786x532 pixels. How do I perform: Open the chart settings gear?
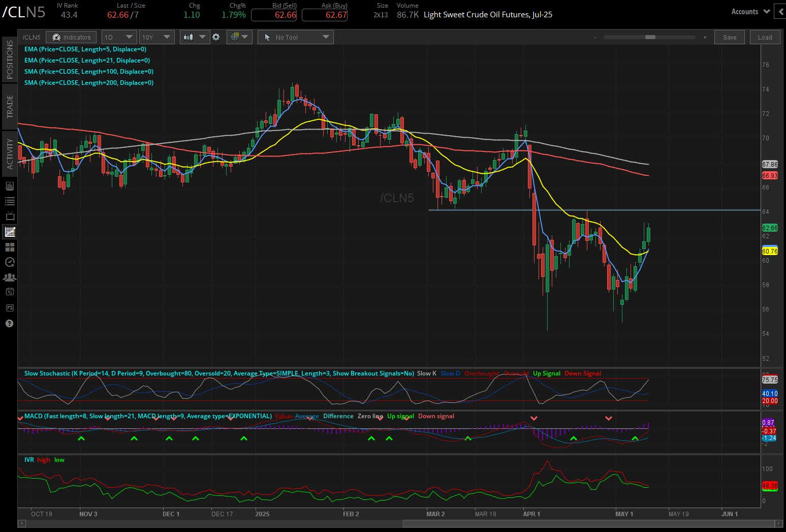216,37
